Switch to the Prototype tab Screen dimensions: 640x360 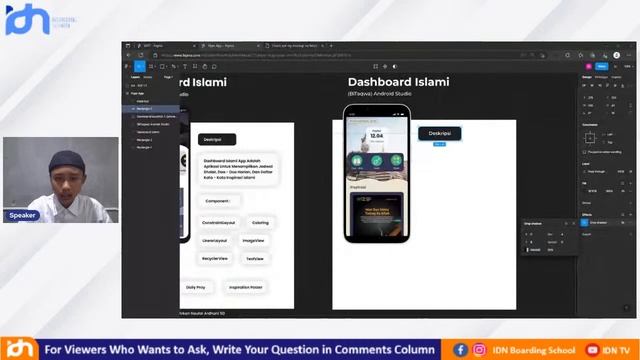(x=601, y=77)
